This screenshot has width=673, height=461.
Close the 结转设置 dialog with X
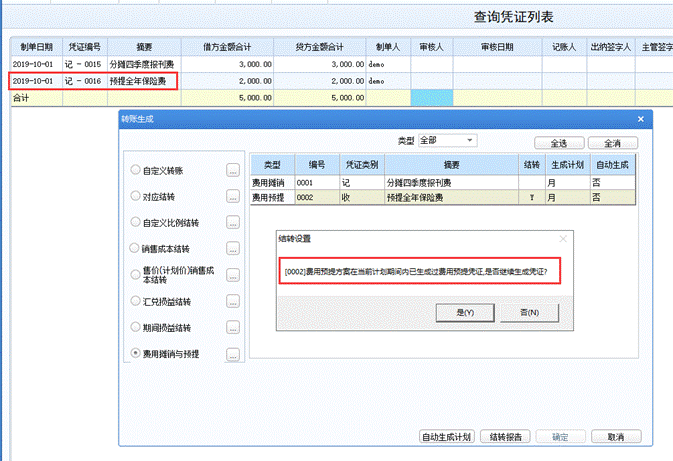click(563, 240)
